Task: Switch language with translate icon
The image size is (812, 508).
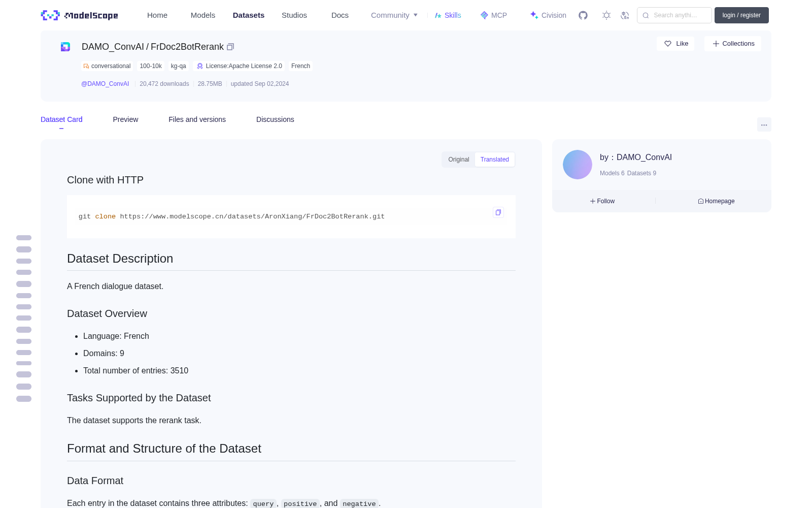Action: (625, 15)
